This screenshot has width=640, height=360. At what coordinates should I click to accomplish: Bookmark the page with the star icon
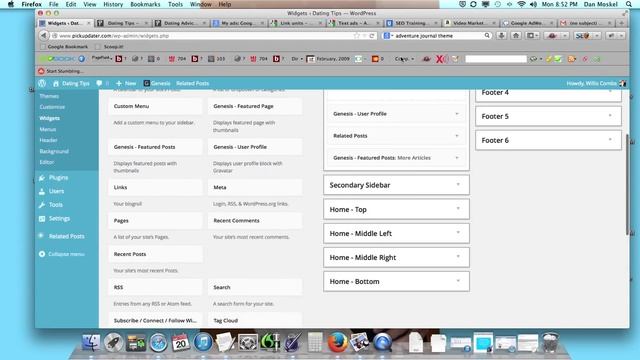357,36
